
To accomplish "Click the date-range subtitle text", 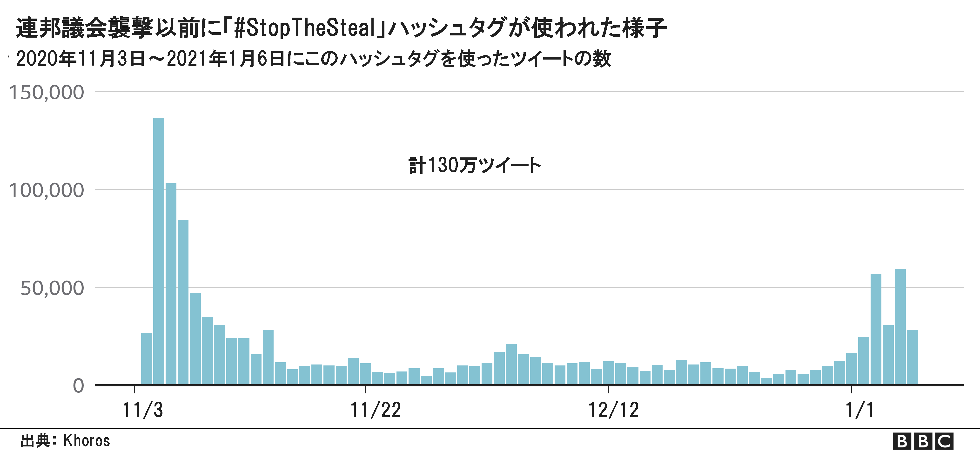I will [x=314, y=59].
